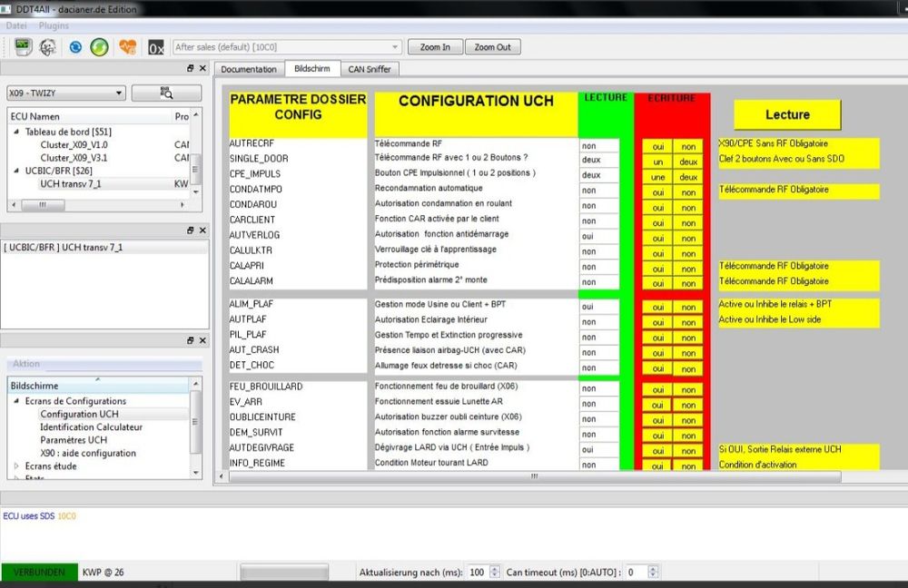Set AUTVERLOG antidémarrage to oui
This screenshot has height=588, width=908.
coord(657,239)
